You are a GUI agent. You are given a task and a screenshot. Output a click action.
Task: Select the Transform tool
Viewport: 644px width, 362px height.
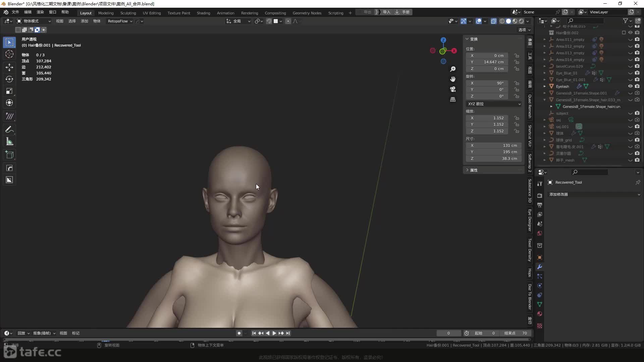pos(9,103)
